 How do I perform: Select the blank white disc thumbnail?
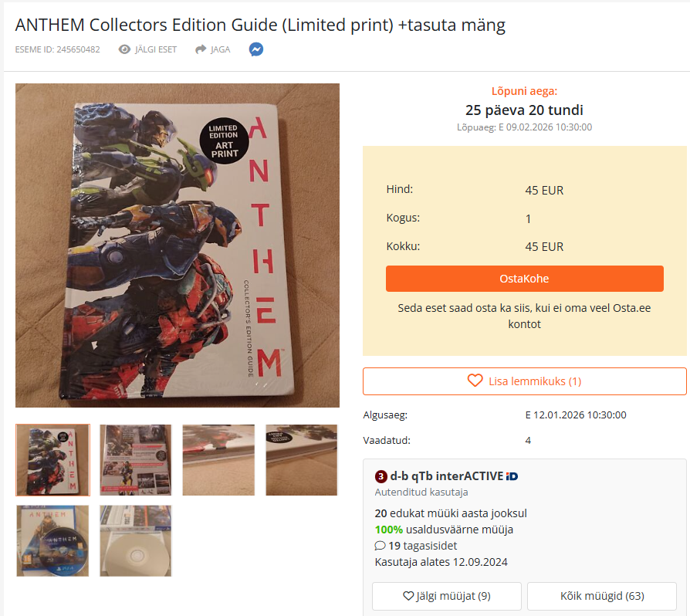136,541
